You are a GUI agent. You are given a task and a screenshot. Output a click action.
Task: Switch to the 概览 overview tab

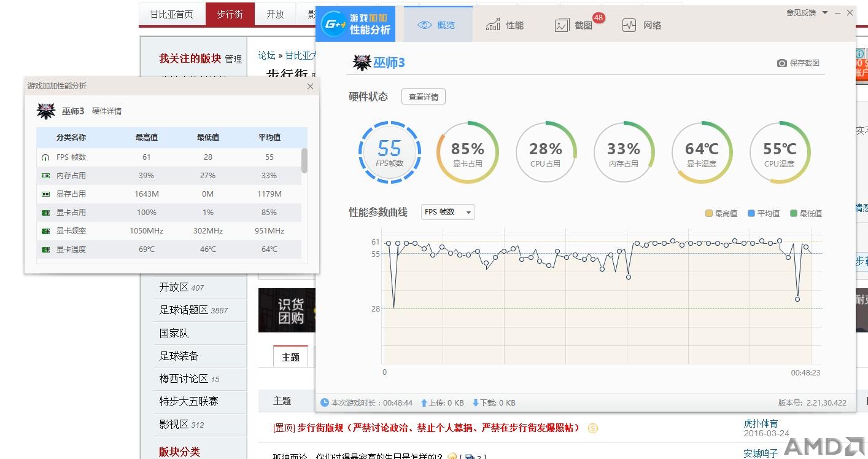point(438,25)
